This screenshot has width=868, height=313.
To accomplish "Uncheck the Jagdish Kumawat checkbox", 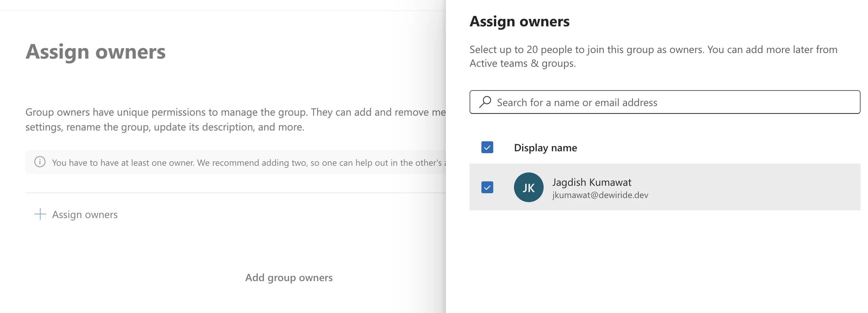I will (487, 187).
